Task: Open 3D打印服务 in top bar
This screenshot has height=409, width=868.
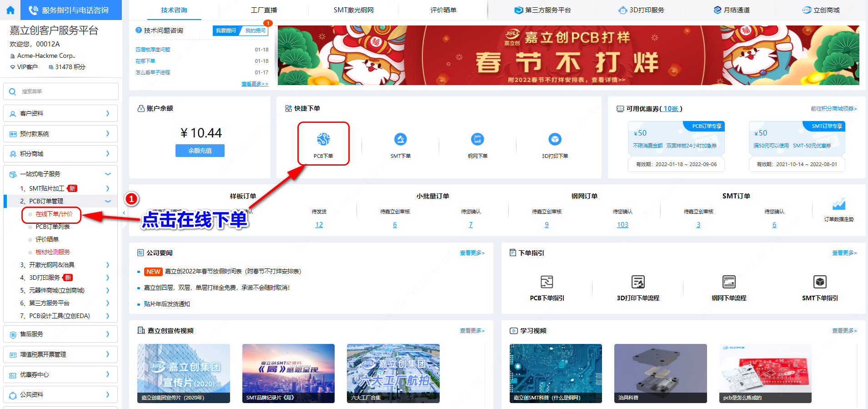Action: click(641, 10)
